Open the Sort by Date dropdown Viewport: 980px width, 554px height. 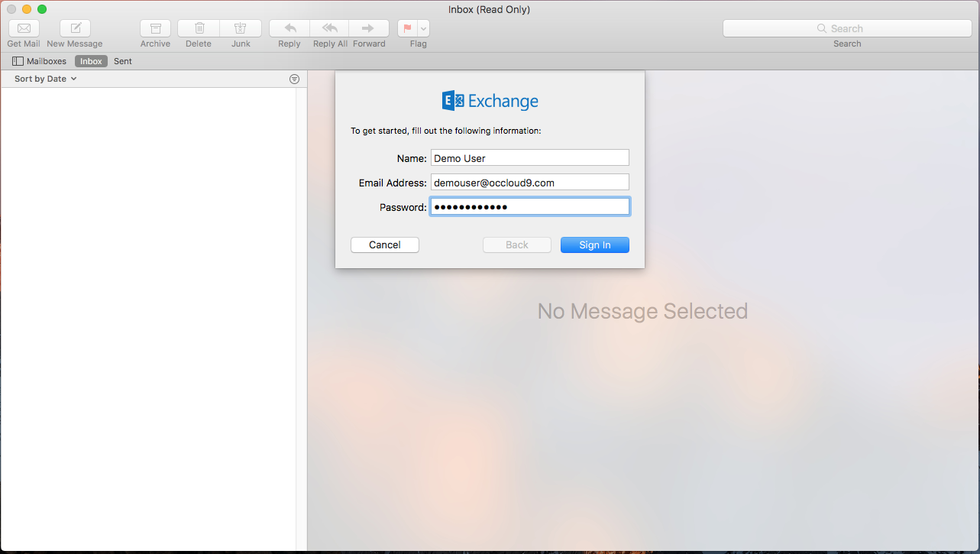[x=46, y=79]
